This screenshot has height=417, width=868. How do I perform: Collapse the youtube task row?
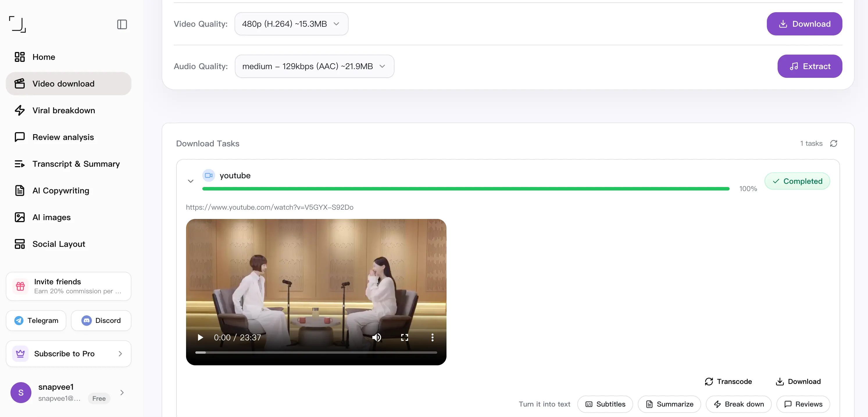click(191, 181)
